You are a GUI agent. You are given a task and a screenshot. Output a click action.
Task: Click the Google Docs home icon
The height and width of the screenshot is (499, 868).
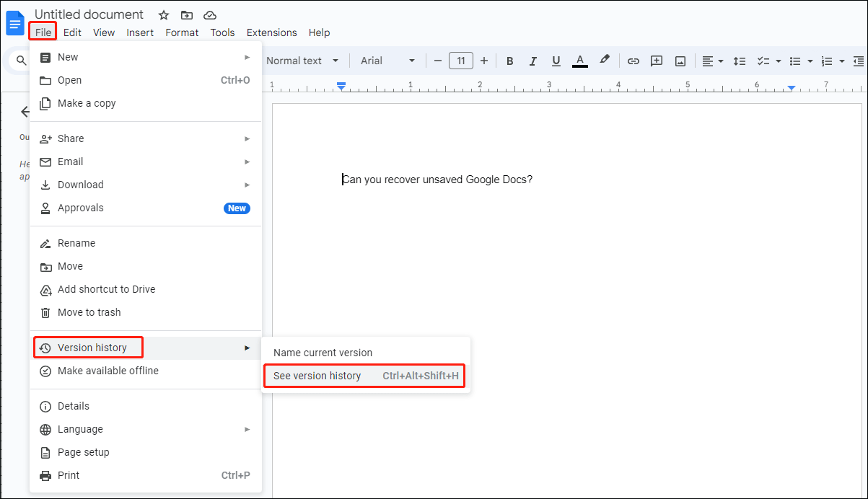(x=14, y=22)
